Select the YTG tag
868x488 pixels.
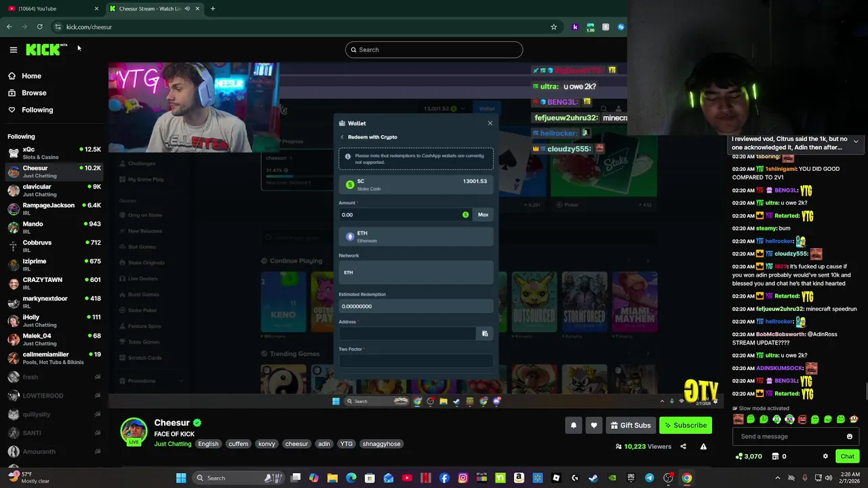click(x=347, y=444)
